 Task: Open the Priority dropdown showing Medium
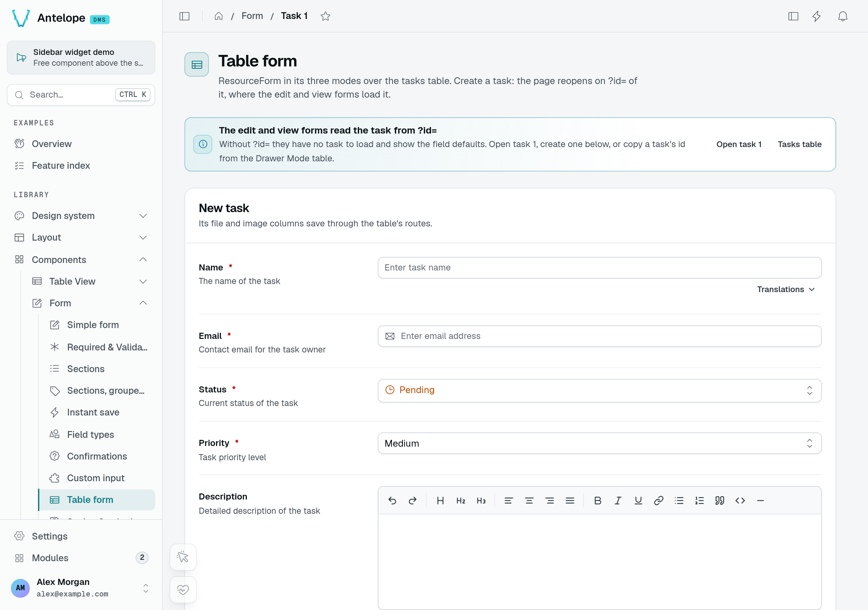tap(599, 443)
